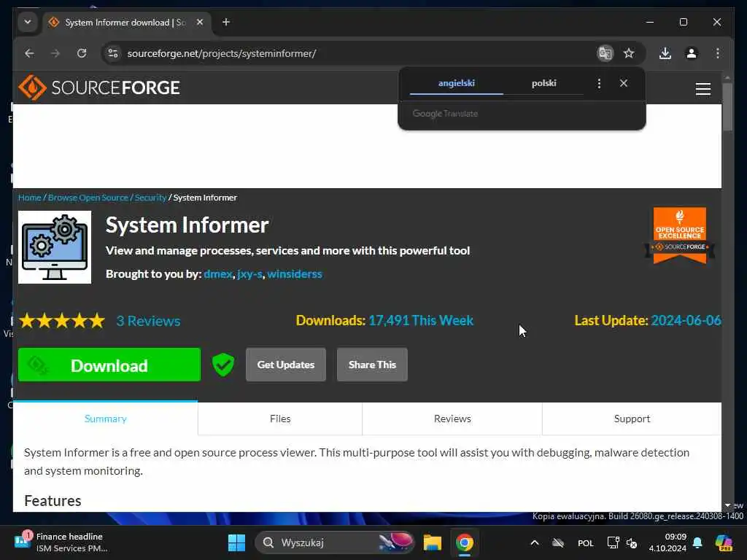Bookmark this page with the star icon
747x560 pixels.
629,53
